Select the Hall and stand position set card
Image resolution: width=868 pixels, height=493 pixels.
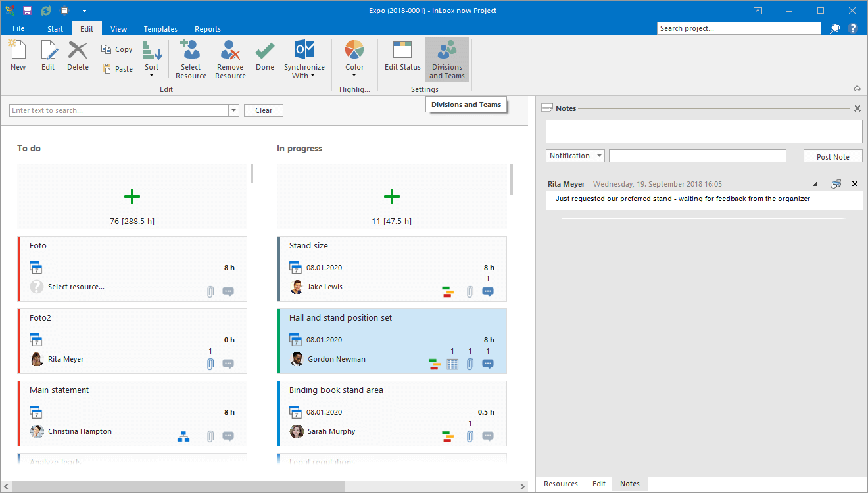click(392, 341)
